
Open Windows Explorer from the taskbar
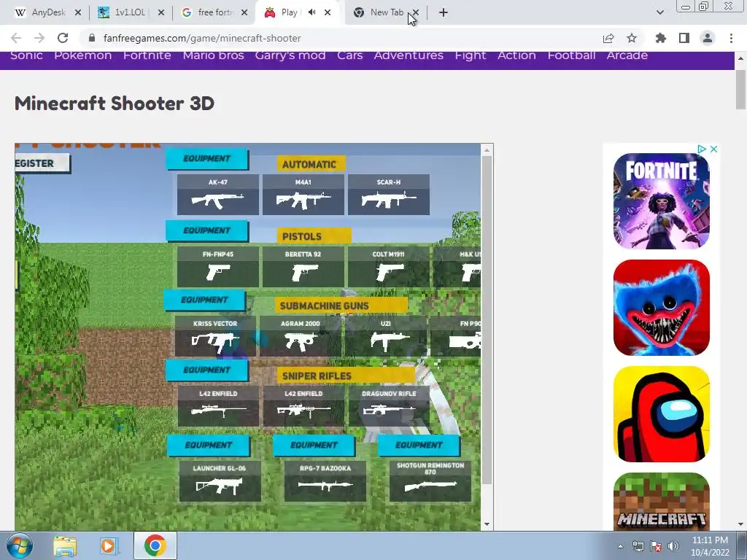pyautogui.click(x=65, y=546)
